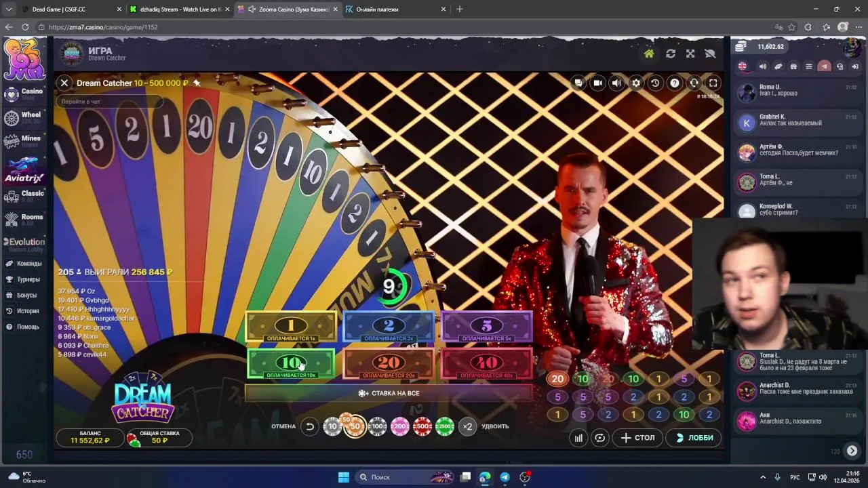Image resolution: width=868 pixels, height=488 pixels.
Task: Add Dream Catcher to favorites star
Action: pyautogui.click(x=197, y=83)
